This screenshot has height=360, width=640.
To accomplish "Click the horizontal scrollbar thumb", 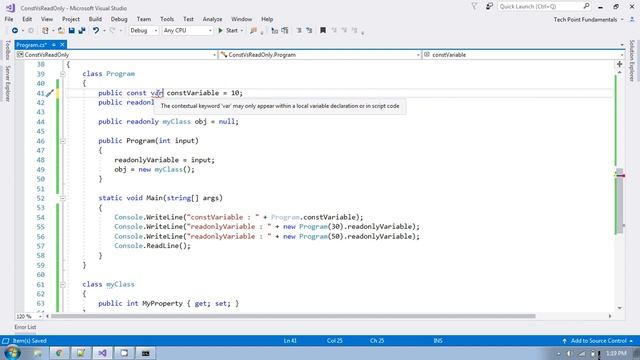I will point(293,316).
